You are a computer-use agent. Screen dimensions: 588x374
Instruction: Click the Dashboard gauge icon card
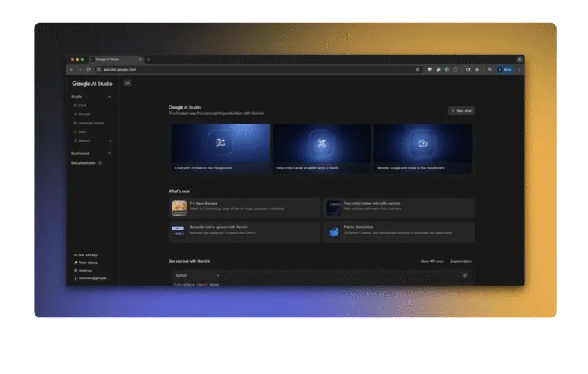[422, 143]
